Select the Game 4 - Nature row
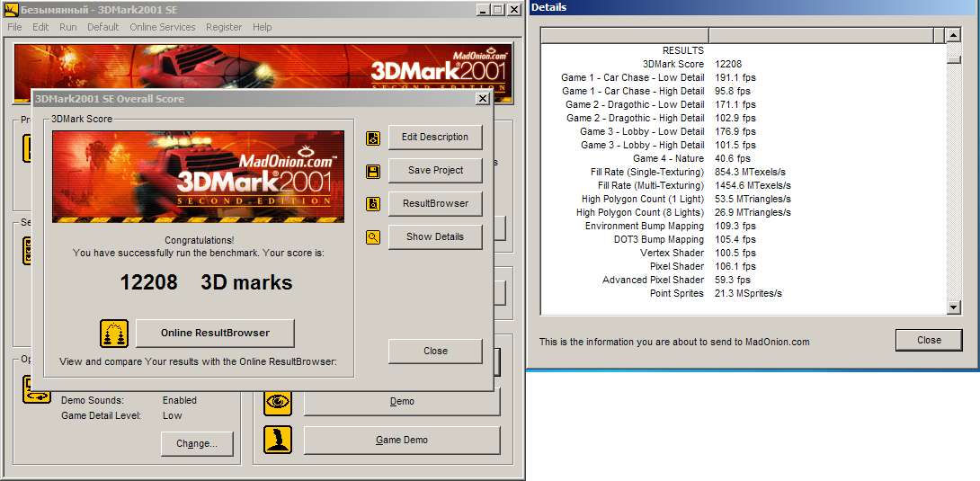980x481 pixels. click(x=744, y=158)
